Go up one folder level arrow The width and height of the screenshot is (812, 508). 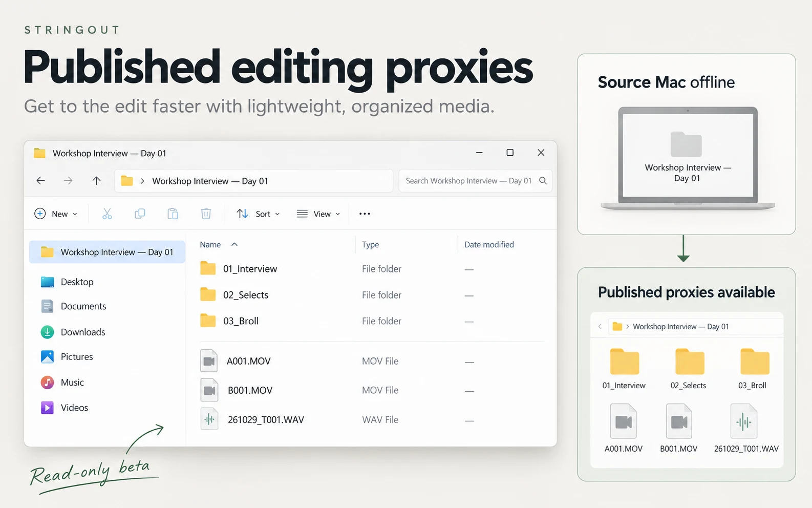click(96, 181)
